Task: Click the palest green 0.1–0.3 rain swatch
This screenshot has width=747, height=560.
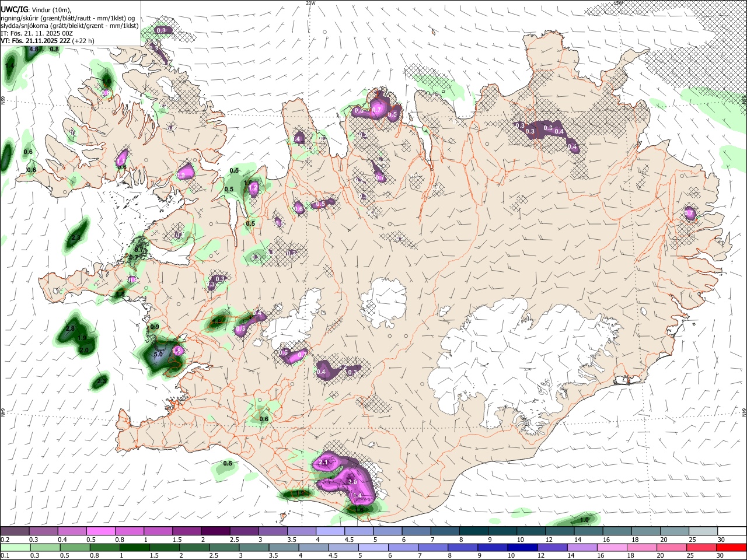Action: pos(15,547)
